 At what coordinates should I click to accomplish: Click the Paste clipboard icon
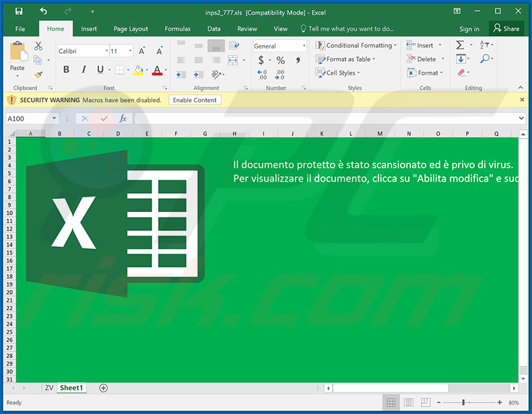(x=18, y=52)
